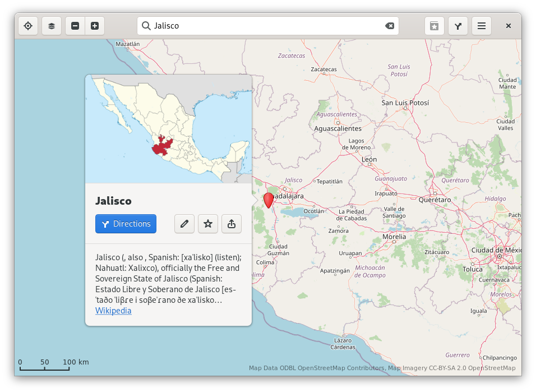
Task: Click the red location pin marker
Action: tap(269, 200)
